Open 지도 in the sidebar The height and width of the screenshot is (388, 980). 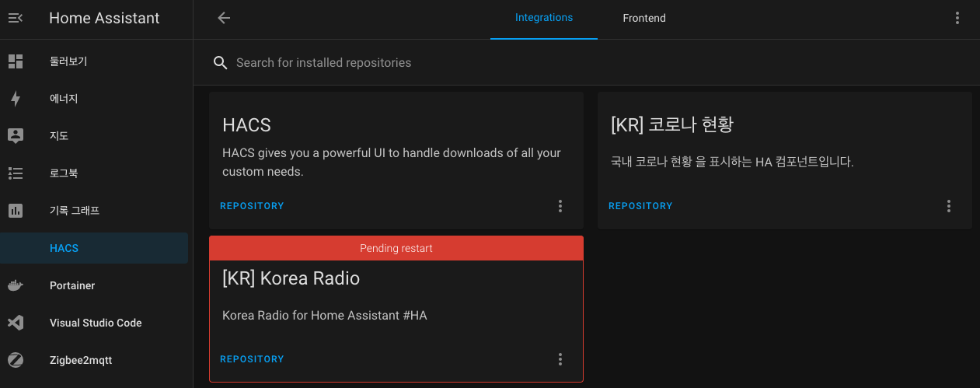click(94, 136)
